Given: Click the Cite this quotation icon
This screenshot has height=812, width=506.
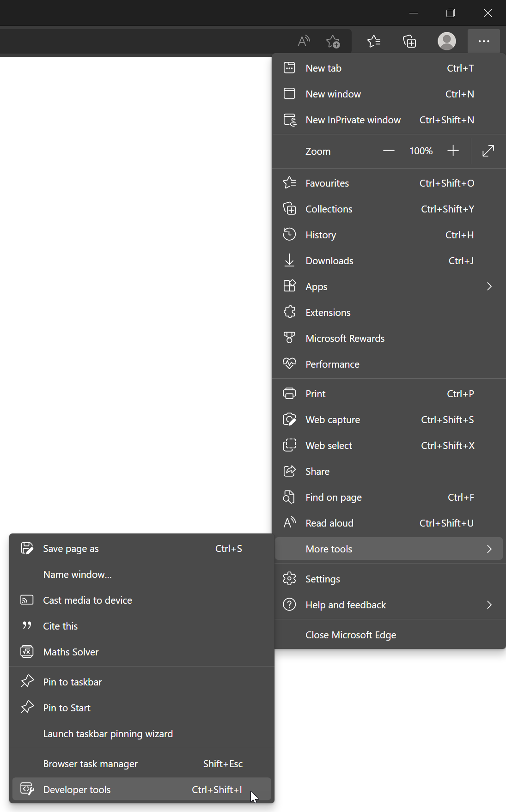Looking at the screenshot, I should coord(27,625).
